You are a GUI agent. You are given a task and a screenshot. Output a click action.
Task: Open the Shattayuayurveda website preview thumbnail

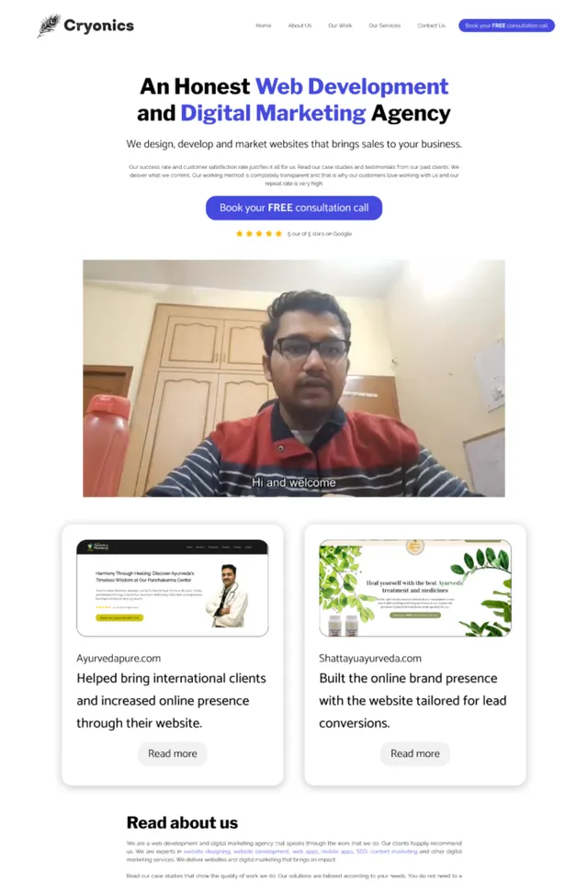click(415, 588)
